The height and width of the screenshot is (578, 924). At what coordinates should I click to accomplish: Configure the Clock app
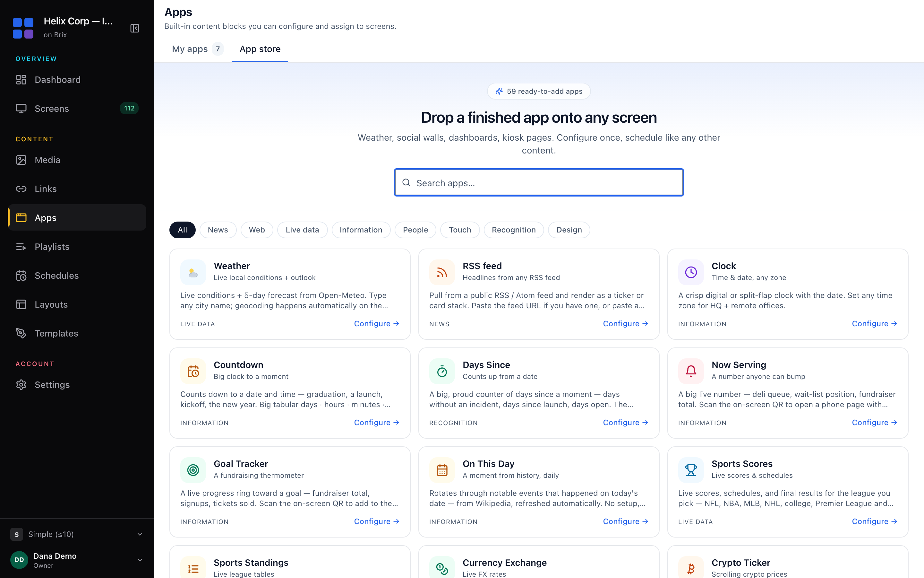click(874, 324)
